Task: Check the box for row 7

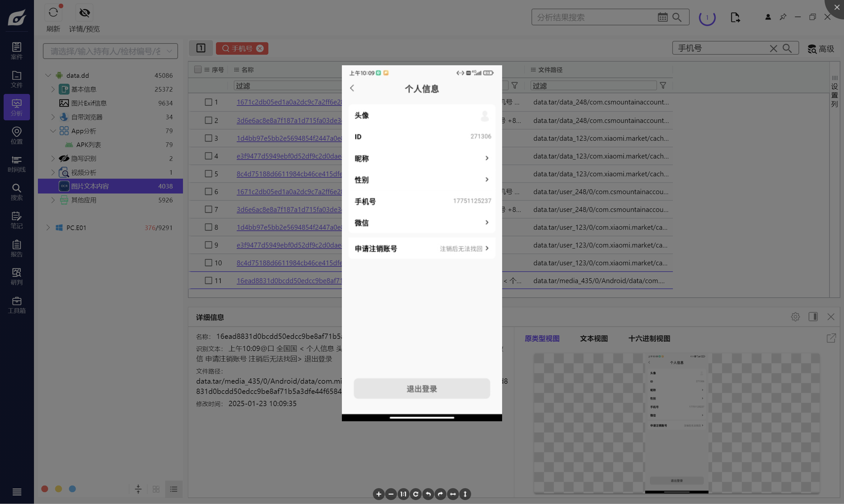Action: point(209,209)
